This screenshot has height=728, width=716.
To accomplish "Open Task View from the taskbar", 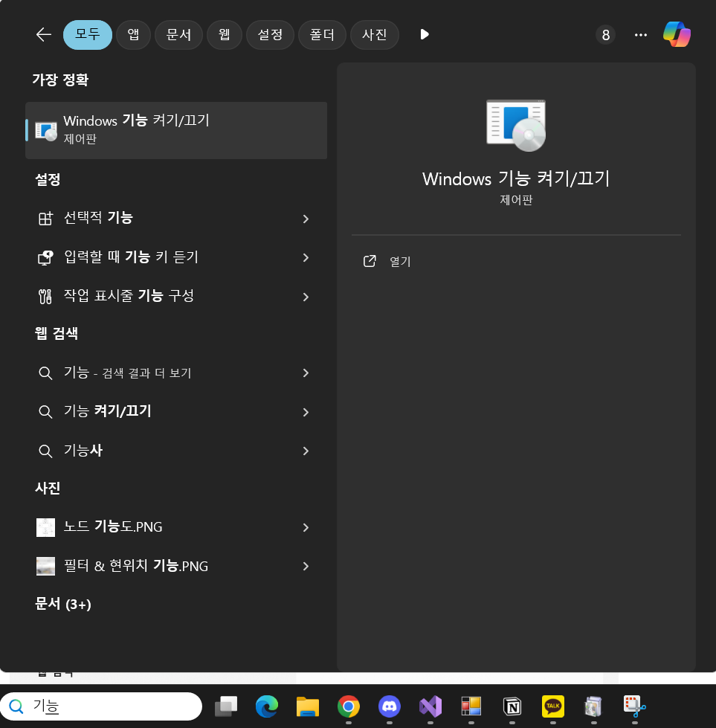I will (226, 706).
